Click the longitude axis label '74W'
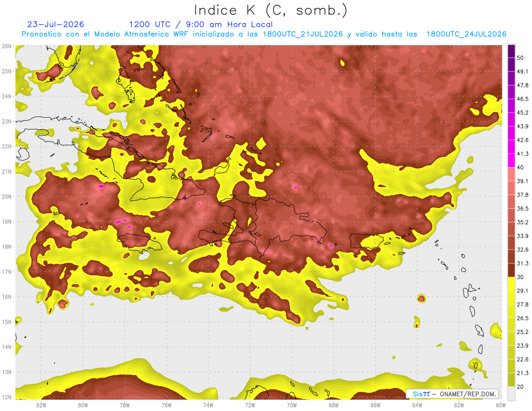Screen dimensions: 532x411 pyautogui.click(x=208, y=405)
